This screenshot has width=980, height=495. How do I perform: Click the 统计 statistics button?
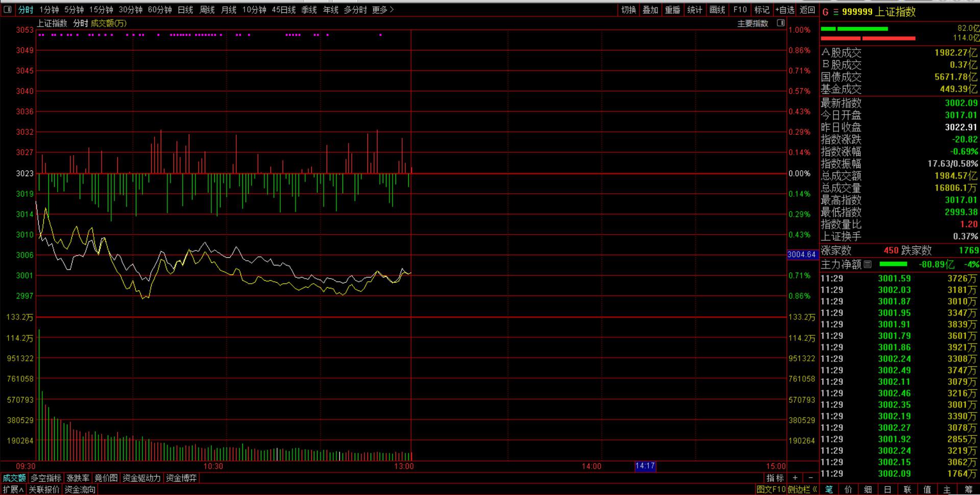[695, 10]
